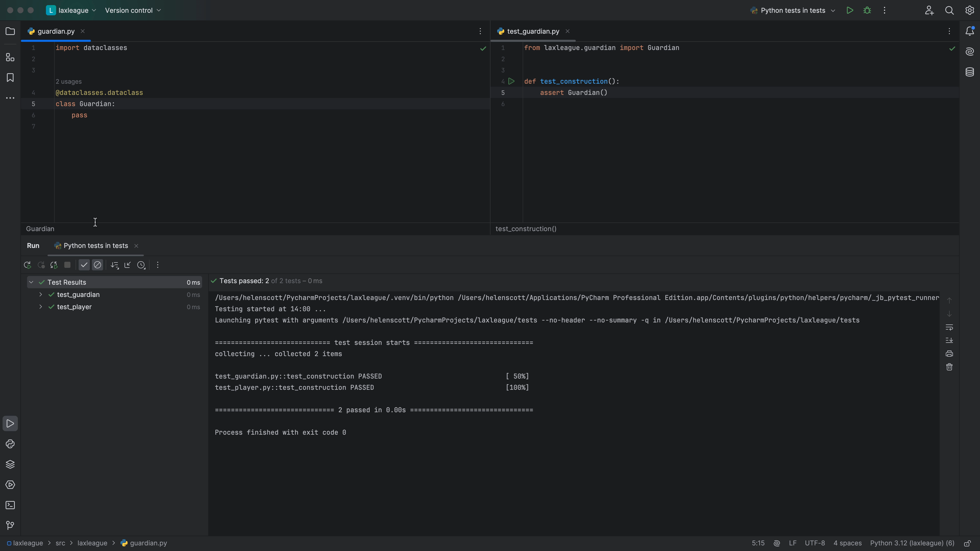Toggle the Show Passed tests filter
This screenshot has width=980, height=551.
[x=84, y=265]
